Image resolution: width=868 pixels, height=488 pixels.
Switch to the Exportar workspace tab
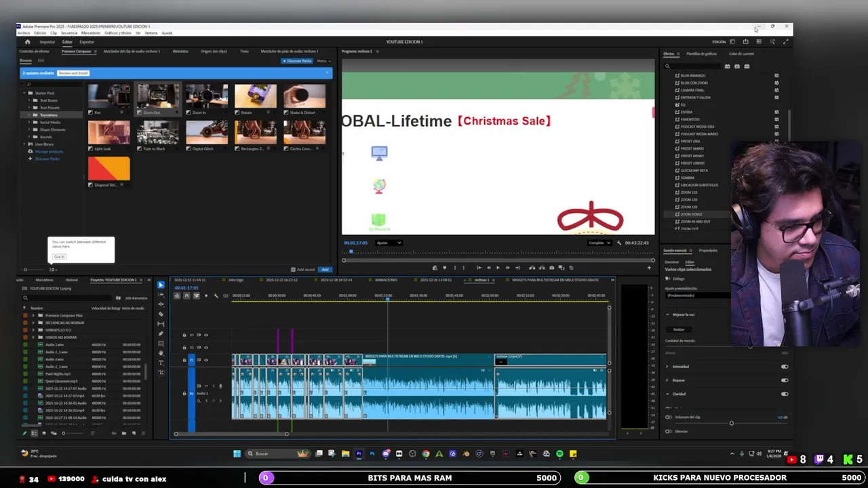(x=87, y=42)
